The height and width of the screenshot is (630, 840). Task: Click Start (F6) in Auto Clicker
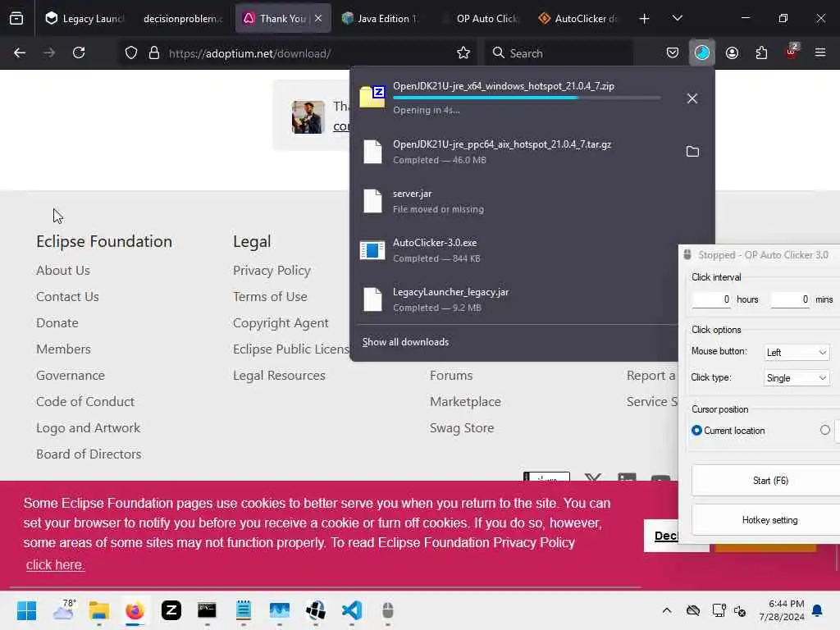770,481
